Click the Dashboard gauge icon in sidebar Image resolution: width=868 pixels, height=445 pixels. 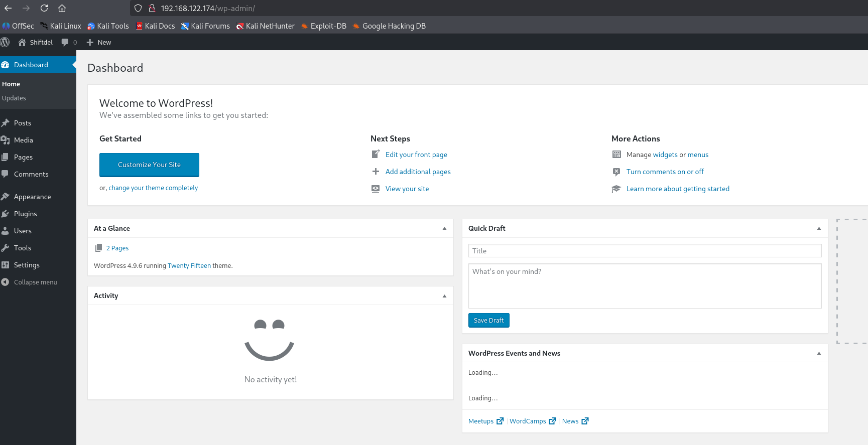[5, 65]
